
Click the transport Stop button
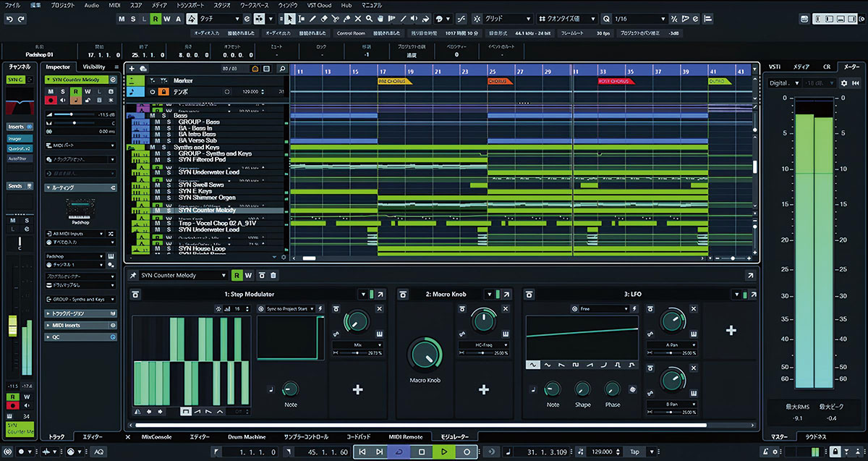coord(422,452)
